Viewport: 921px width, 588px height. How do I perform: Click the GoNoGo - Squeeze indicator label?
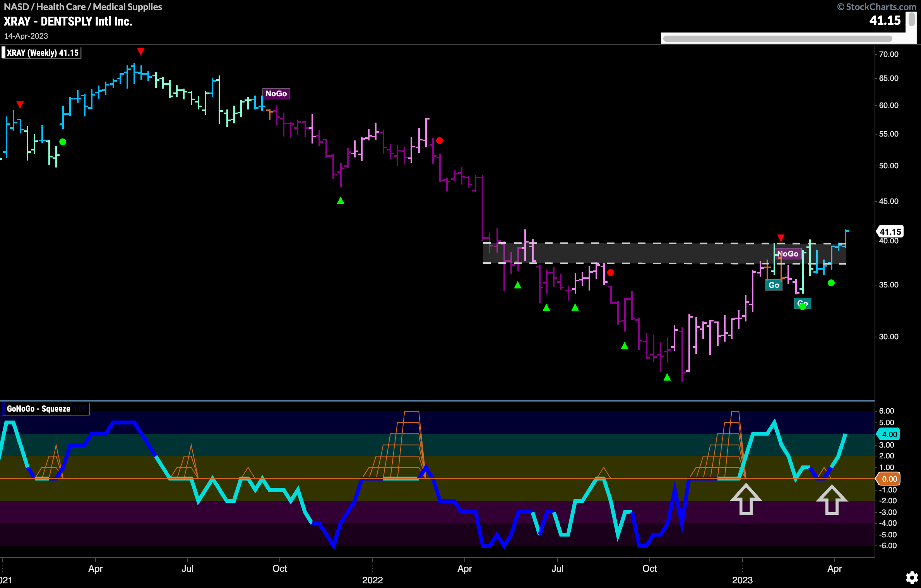tap(46, 409)
